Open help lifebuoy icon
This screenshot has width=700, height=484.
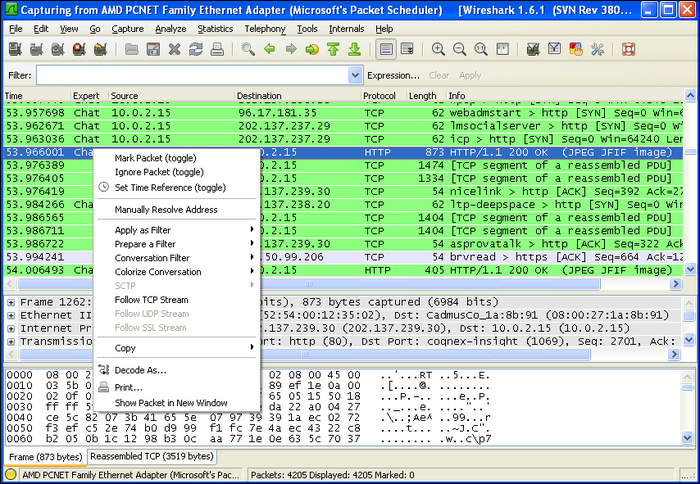pos(628,49)
